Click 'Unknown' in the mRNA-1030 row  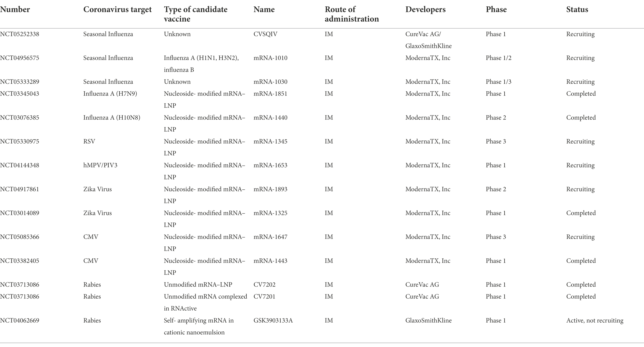tap(177, 82)
